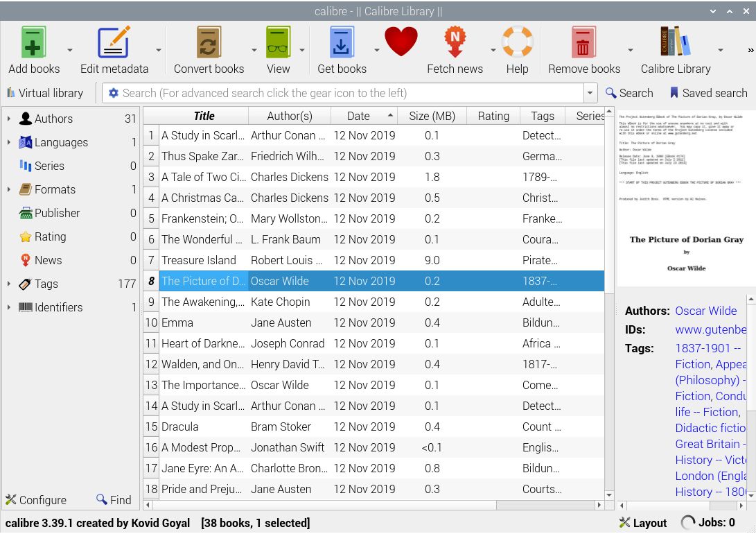Image resolution: width=756 pixels, height=534 pixels.
Task: Open the Help lifebuoy icon
Action: click(x=518, y=42)
